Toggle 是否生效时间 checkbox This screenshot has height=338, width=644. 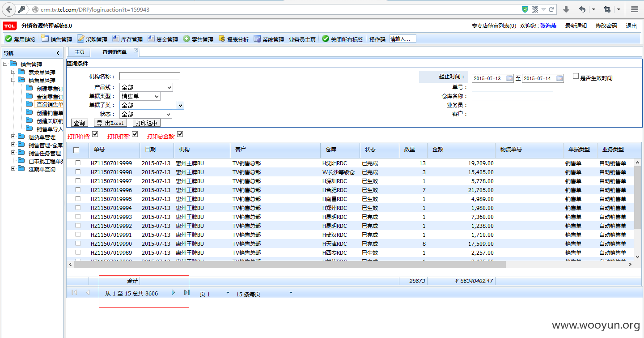click(x=576, y=77)
